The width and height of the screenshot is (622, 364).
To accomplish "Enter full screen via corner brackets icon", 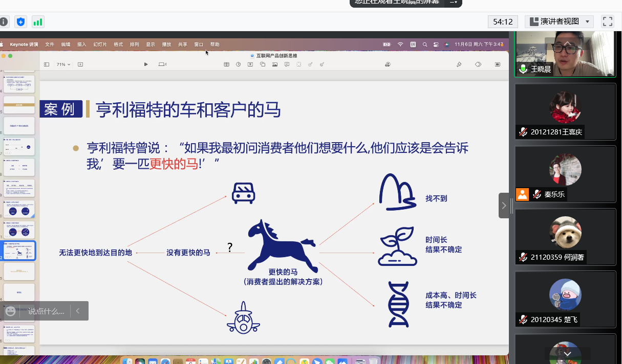I will 608,21.
